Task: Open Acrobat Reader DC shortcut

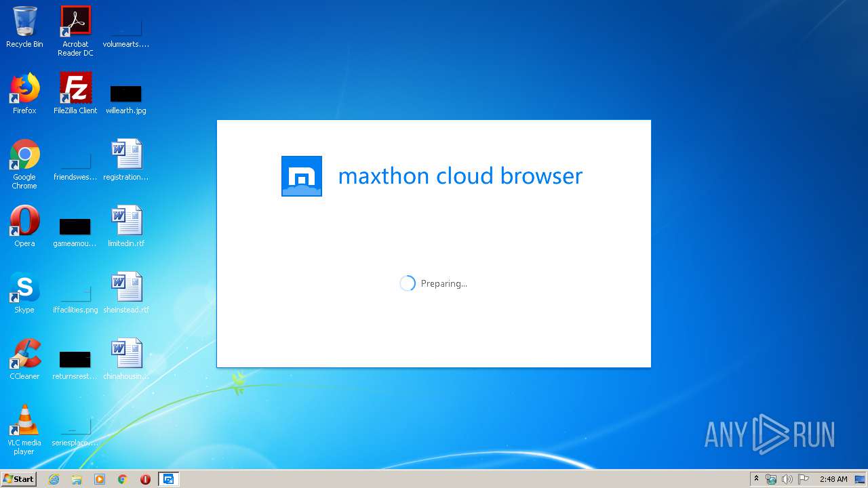Action: point(75,31)
